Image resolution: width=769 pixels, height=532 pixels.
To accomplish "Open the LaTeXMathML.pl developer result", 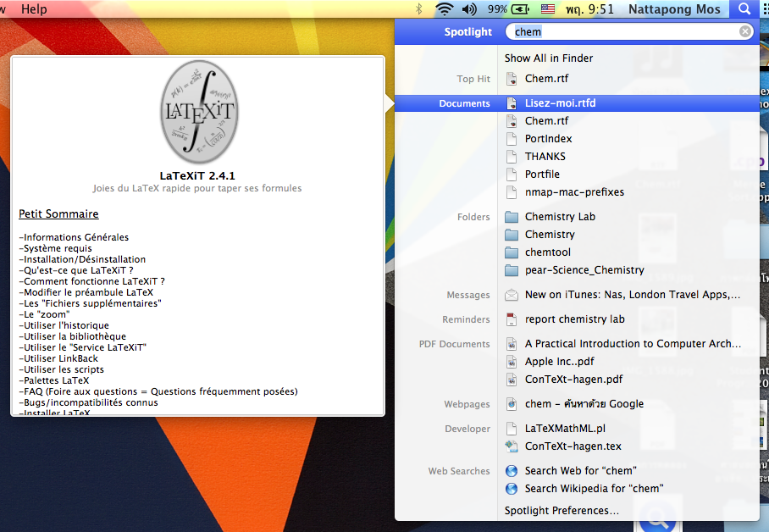I will tap(565, 429).
